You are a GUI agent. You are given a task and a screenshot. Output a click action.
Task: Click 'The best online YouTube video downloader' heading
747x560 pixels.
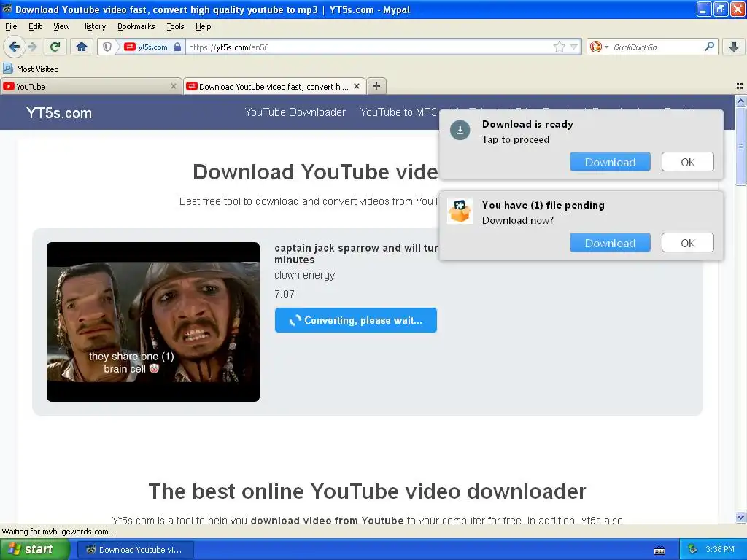(367, 491)
